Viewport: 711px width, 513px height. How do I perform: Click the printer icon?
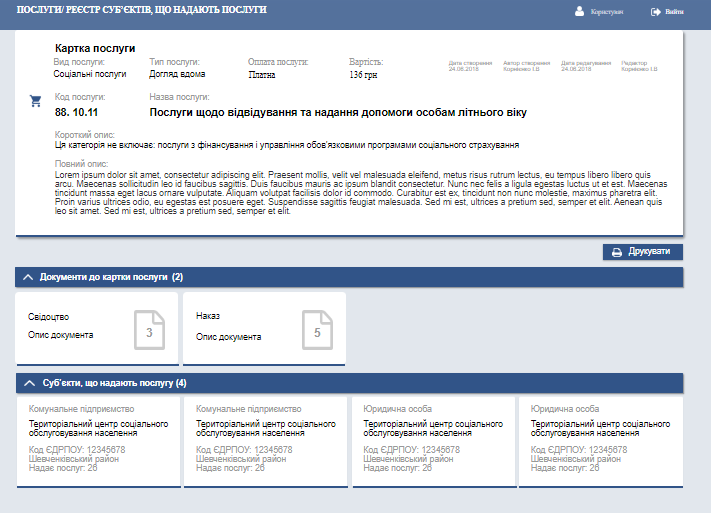point(617,252)
